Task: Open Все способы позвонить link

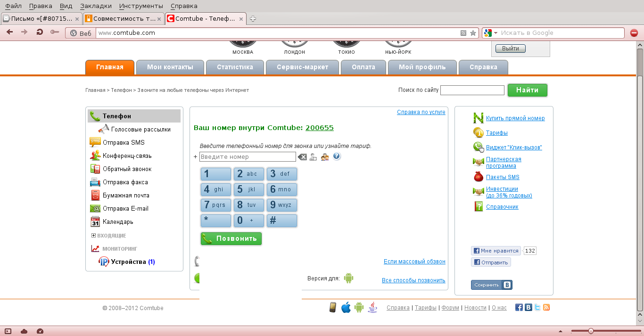Action: pyautogui.click(x=413, y=280)
